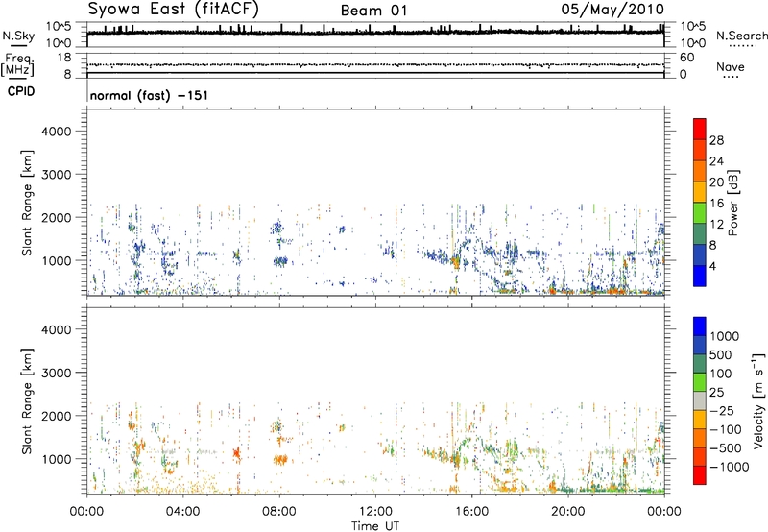Image resolution: width=768 pixels, height=532 pixels.
Task: Select the 'Beam 01' heading
Action: [x=373, y=11]
